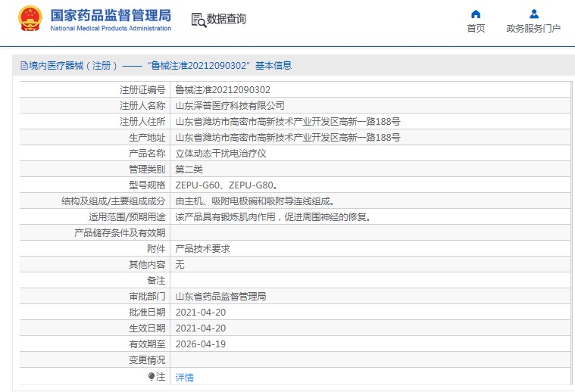The height and width of the screenshot is (392, 575).
Task: Click the 首页 house icon
Action: 476,14
